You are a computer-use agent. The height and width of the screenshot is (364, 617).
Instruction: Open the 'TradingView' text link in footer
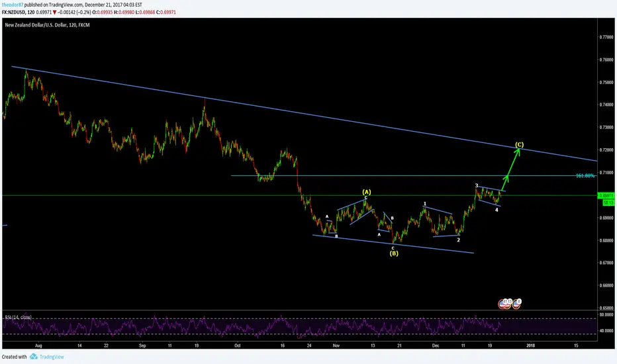point(52,357)
